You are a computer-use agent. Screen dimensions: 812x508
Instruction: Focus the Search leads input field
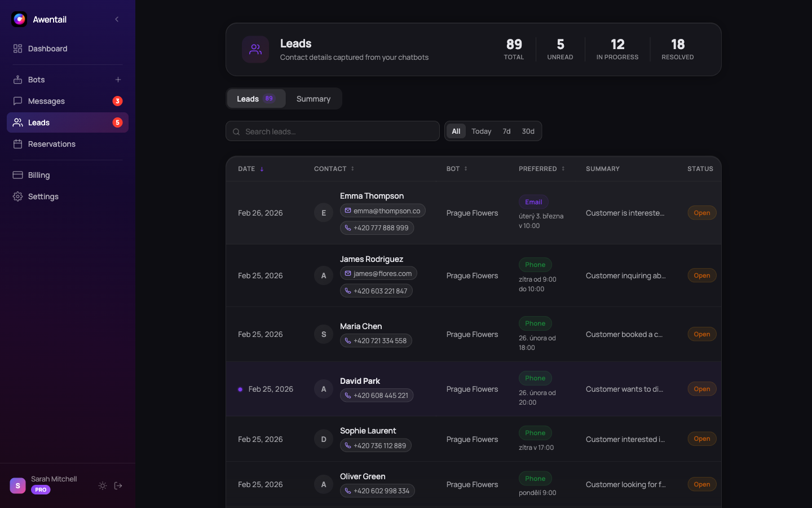tap(338, 132)
